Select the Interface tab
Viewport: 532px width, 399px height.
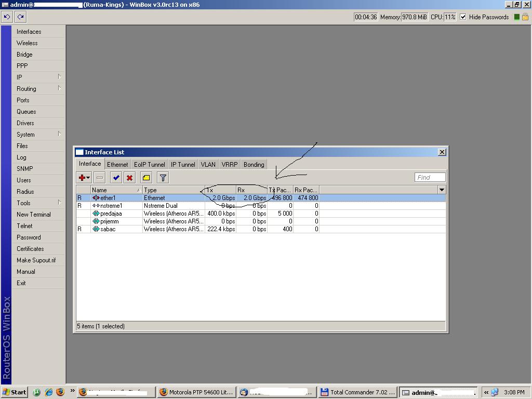coord(90,164)
